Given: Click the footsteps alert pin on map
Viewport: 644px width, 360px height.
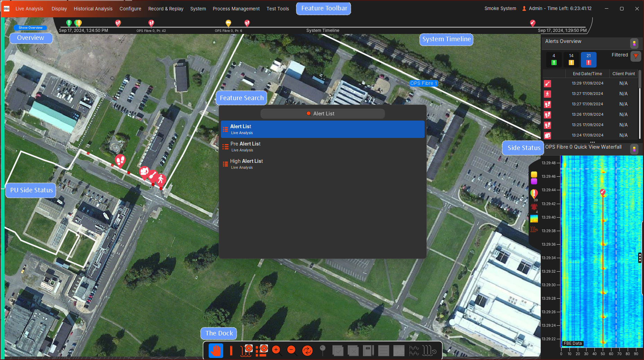Looking at the screenshot, I should [x=120, y=160].
